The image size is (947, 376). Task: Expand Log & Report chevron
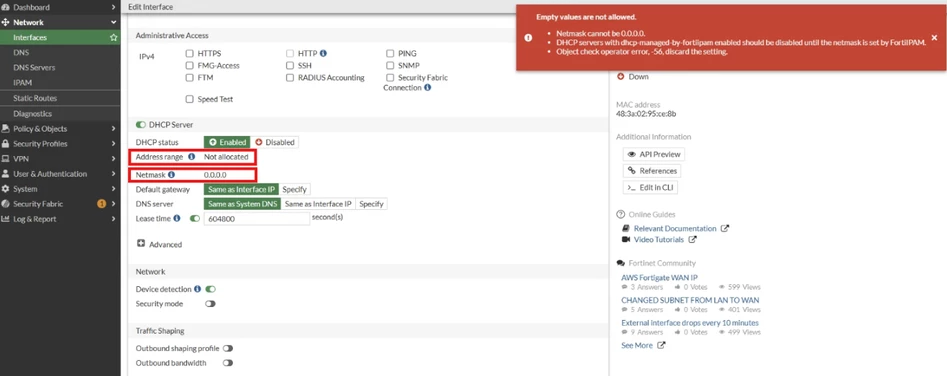(114, 219)
